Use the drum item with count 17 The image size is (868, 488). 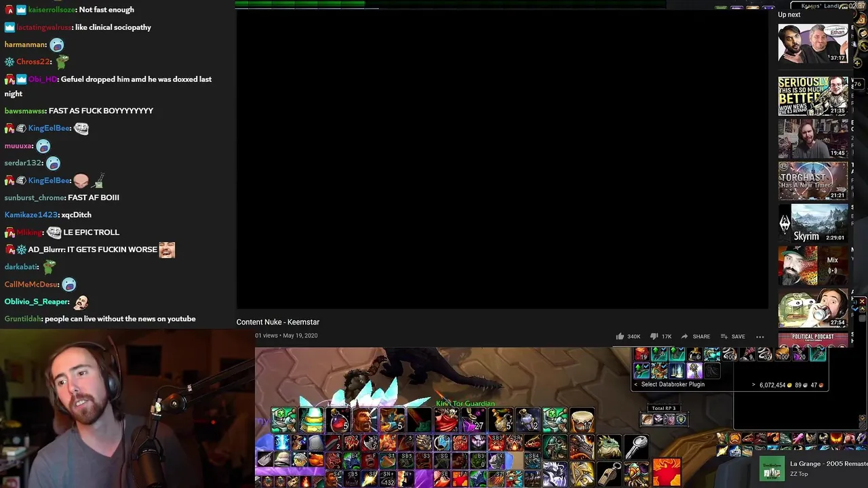tap(582, 420)
